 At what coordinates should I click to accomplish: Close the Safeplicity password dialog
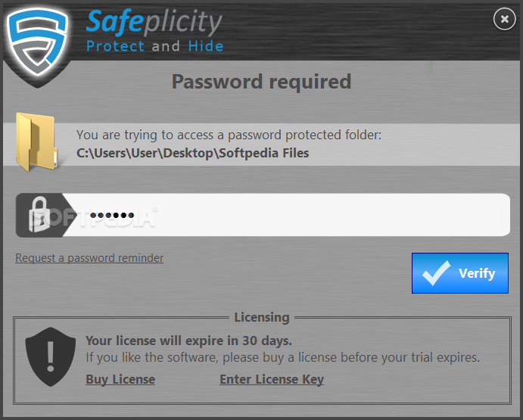[x=504, y=19]
